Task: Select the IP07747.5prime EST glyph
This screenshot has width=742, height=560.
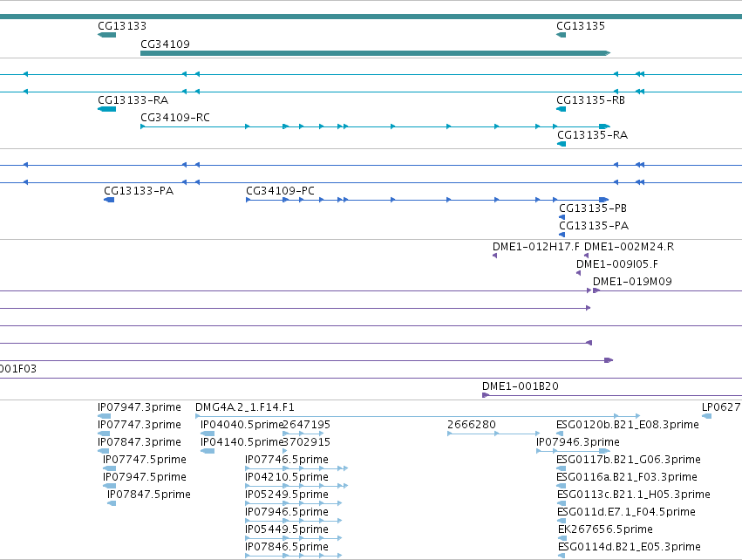Action: pos(109,468)
